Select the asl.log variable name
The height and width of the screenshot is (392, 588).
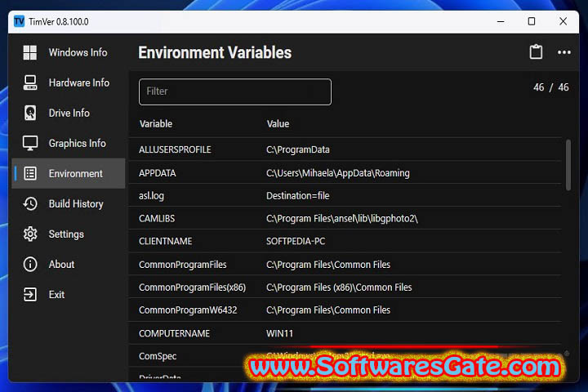click(152, 196)
